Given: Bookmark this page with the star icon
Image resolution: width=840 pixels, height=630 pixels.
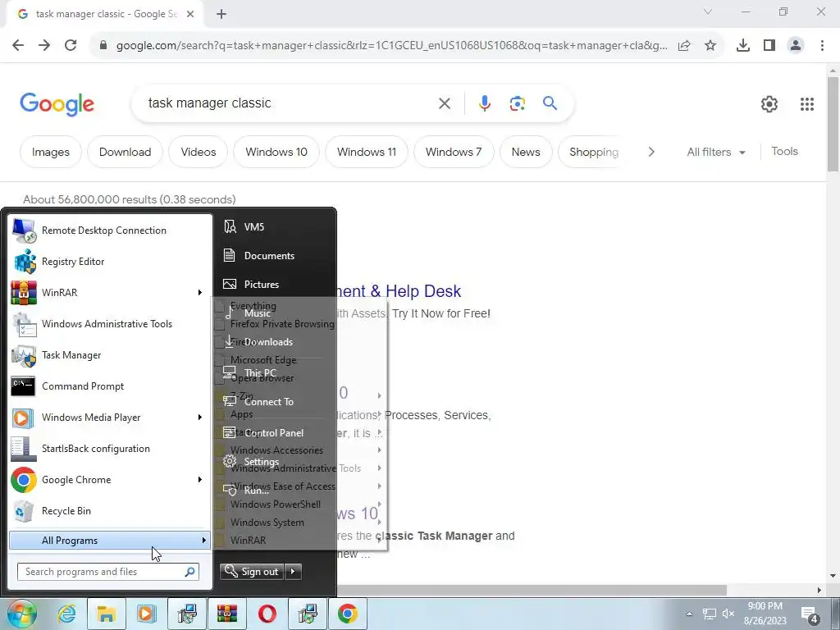Looking at the screenshot, I should click(x=710, y=46).
